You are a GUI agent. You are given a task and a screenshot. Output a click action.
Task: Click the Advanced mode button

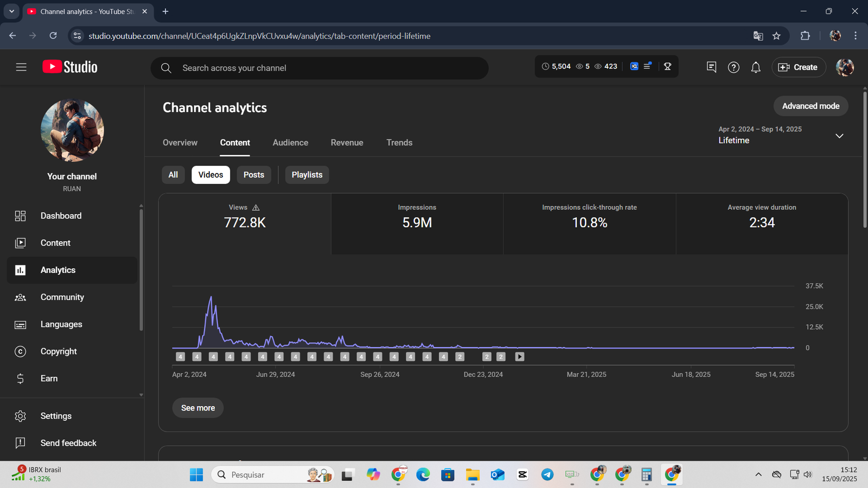point(810,106)
